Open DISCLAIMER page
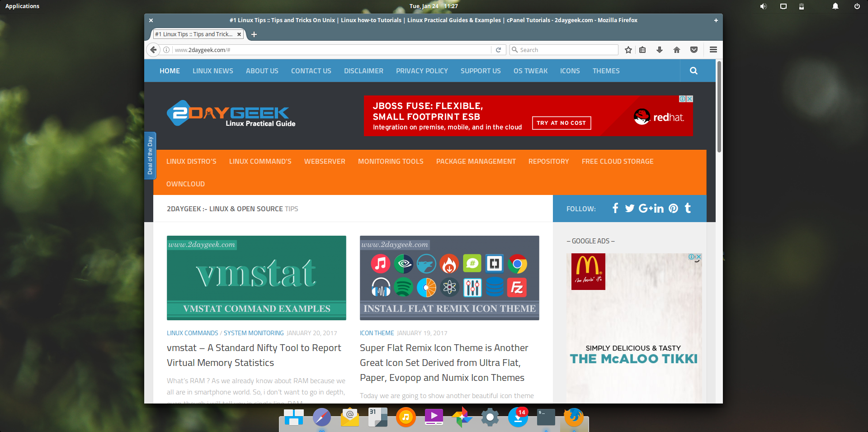The height and width of the screenshot is (432, 868). click(363, 71)
